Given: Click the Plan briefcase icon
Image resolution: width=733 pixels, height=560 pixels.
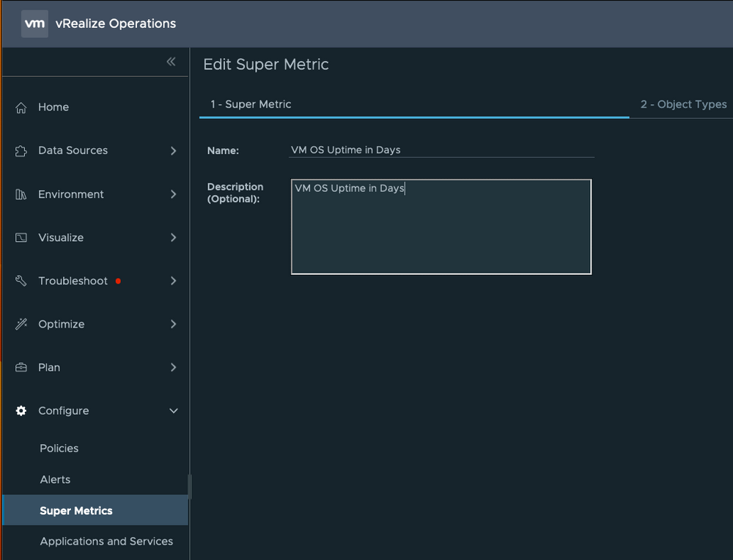Looking at the screenshot, I should coord(21,367).
